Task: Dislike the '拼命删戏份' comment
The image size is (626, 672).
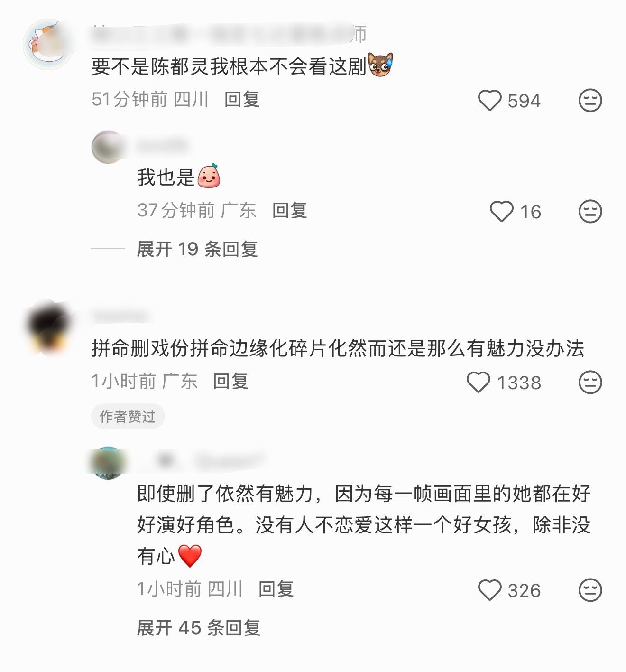Action: point(590,383)
